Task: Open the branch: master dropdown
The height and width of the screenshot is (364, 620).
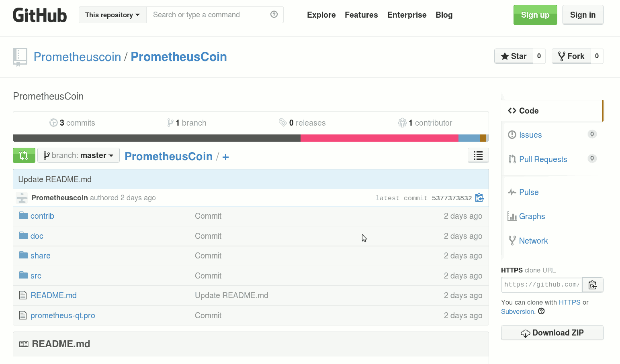Action: 78,155
